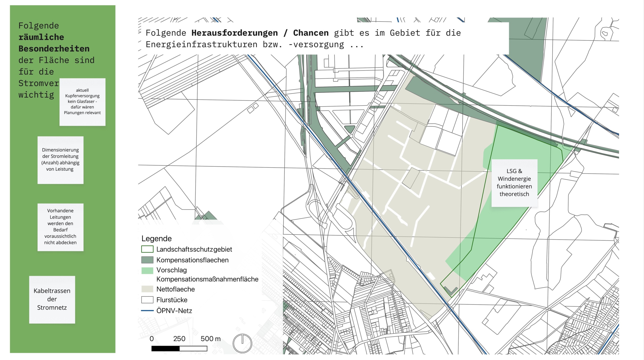
Task: Click the ÖPNV-Netz legend label
Action: 174,311
